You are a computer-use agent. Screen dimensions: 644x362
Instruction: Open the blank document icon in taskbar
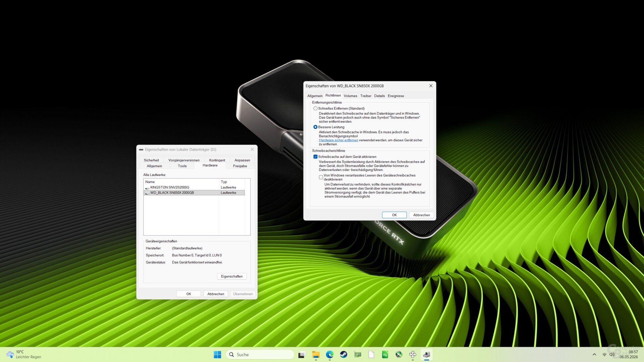[x=371, y=355]
